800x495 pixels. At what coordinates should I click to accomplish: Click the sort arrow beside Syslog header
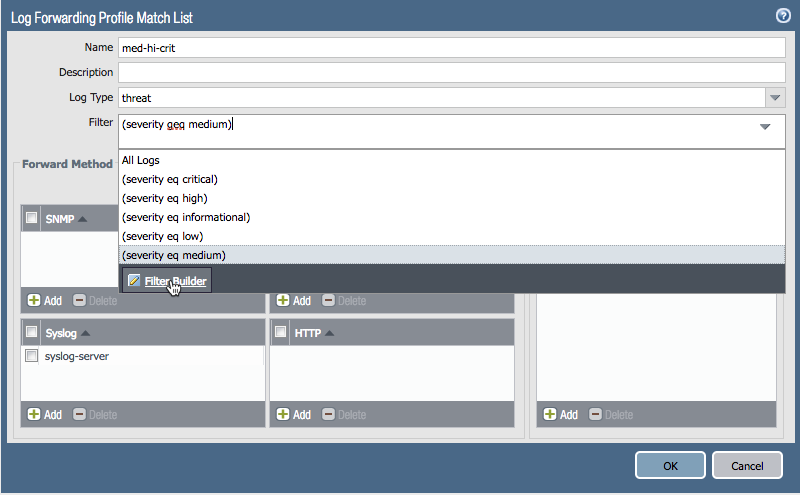coord(85,333)
